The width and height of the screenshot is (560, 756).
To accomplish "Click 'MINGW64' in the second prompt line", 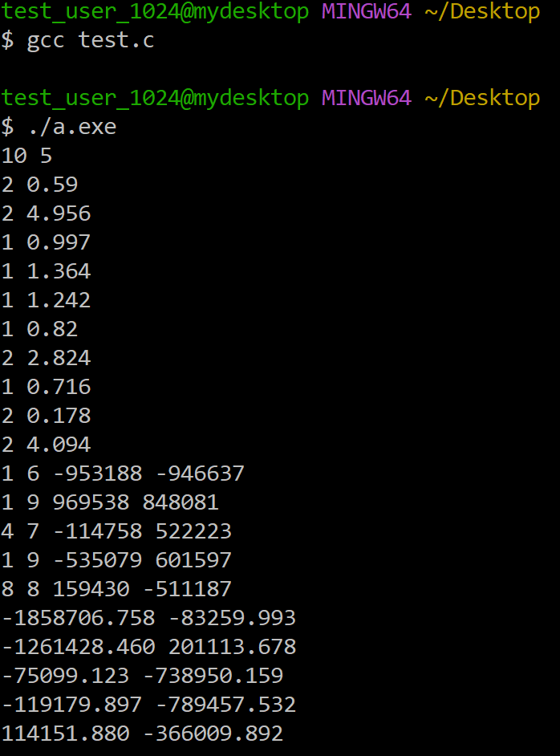I will (367, 99).
